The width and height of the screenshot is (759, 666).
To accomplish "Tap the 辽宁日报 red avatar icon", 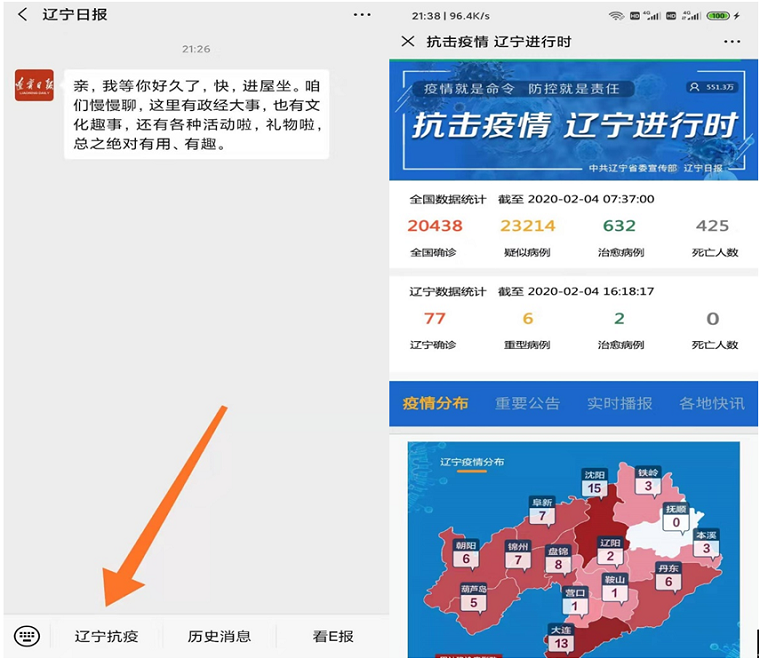I will point(34,86).
